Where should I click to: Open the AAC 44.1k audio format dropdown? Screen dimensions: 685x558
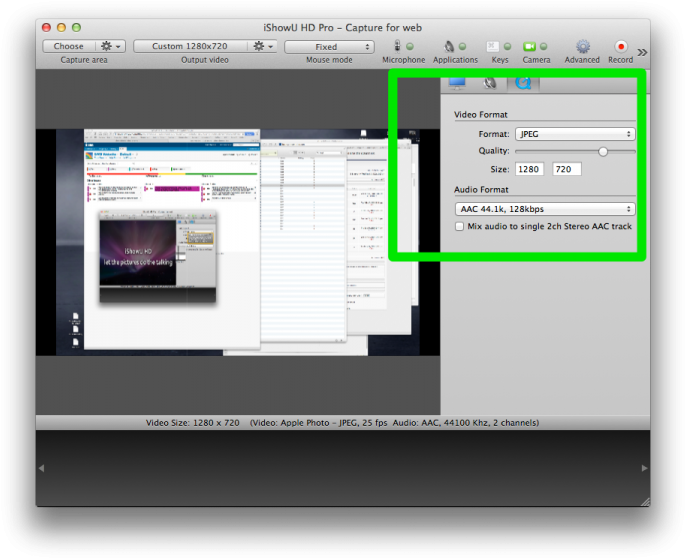545,209
